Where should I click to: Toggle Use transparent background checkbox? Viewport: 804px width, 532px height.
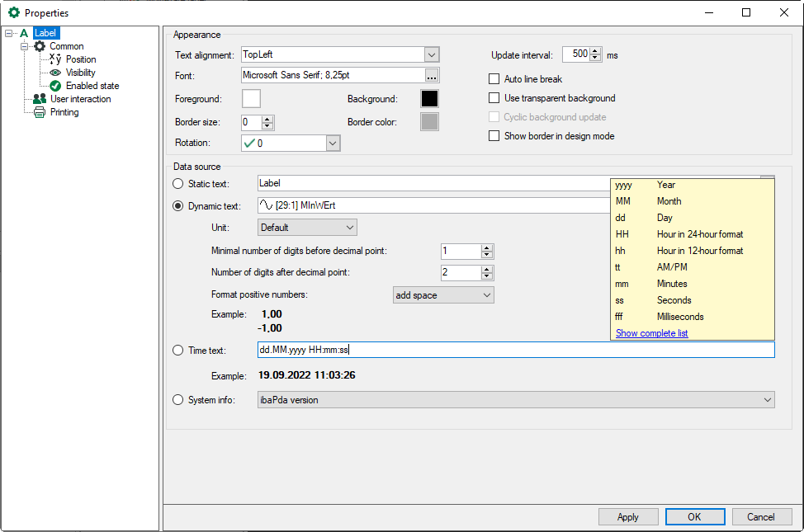pyautogui.click(x=494, y=98)
